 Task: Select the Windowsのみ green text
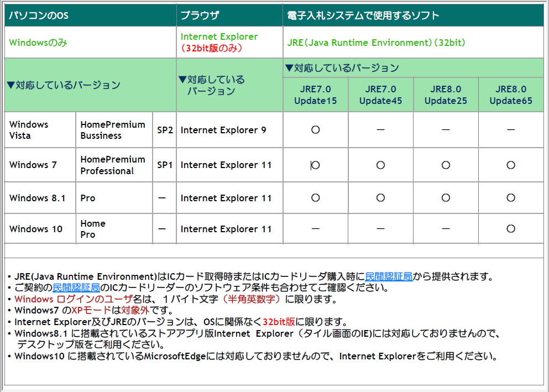click(x=38, y=43)
